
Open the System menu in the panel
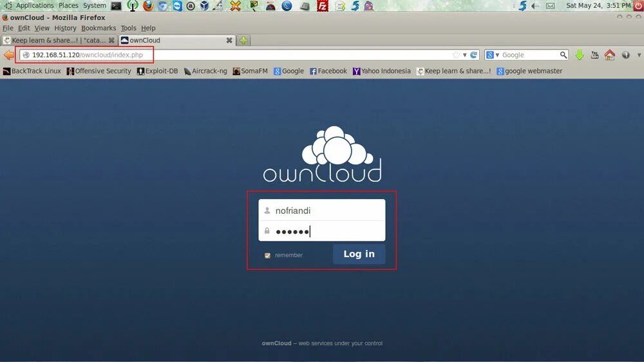click(95, 5)
